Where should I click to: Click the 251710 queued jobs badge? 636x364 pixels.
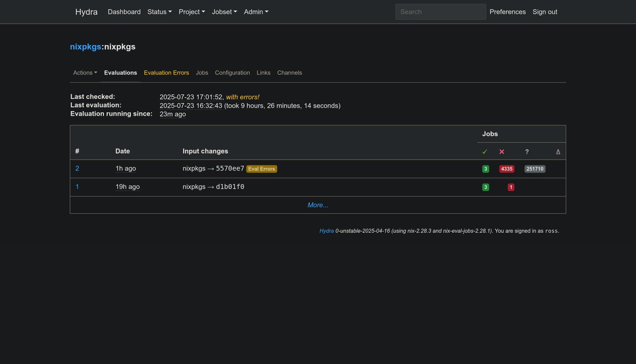point(535,169)
